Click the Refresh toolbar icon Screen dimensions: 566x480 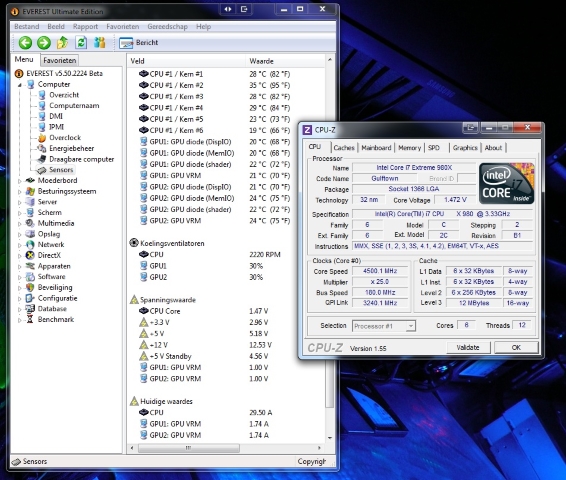[x=81, y=43]
